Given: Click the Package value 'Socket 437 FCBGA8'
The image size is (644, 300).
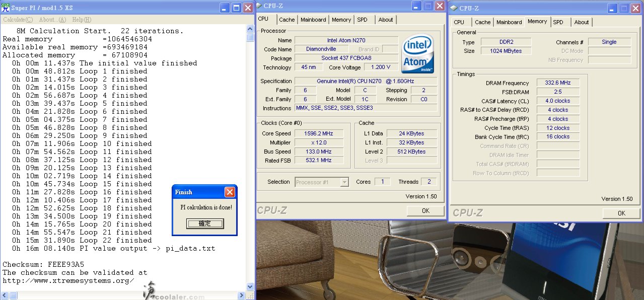Looking at the screenshot, I should (346, 58).
